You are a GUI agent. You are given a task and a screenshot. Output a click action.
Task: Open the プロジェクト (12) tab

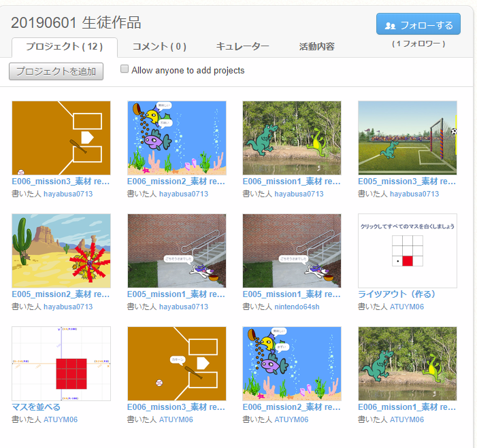(65, 47)
